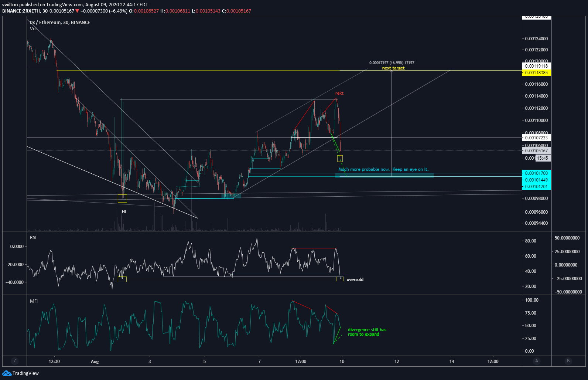
Task: Click the TradingView logo icon
Action: 7,373
